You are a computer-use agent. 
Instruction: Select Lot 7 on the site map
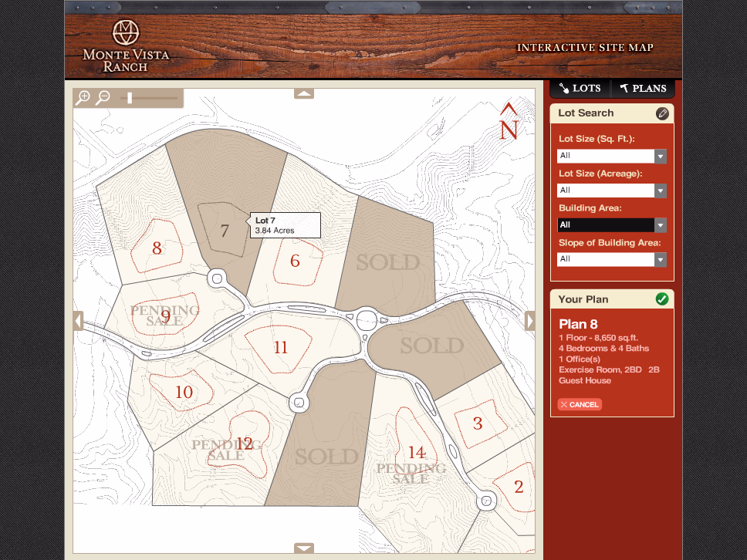(225, 231)
